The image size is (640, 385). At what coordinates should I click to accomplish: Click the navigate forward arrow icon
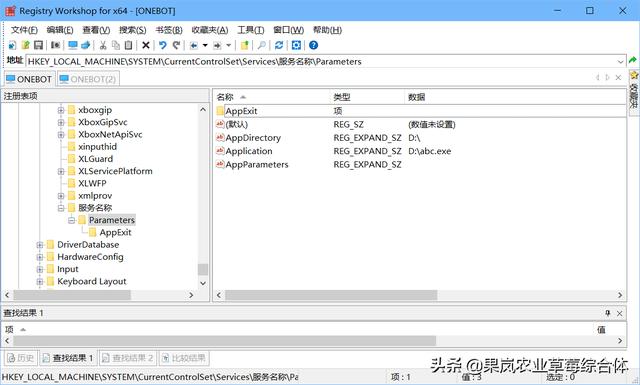(217, 45)
